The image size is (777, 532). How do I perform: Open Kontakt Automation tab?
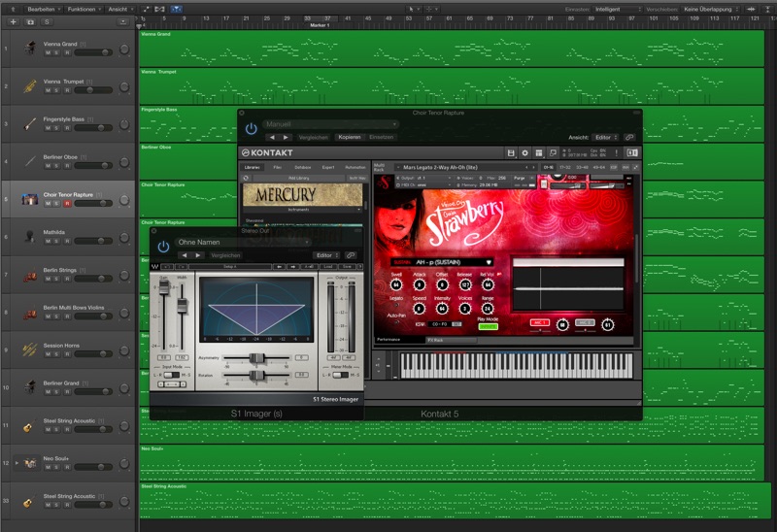click(x=355, y=167)
